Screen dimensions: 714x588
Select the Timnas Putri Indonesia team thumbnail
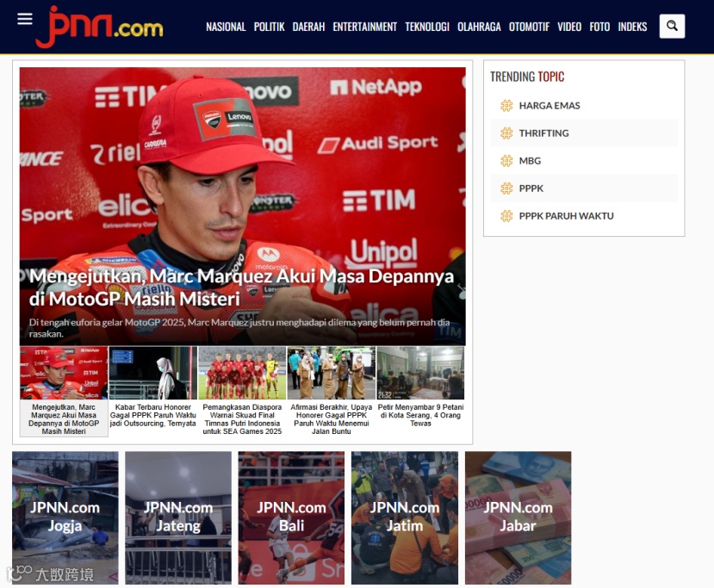(242, 373)
